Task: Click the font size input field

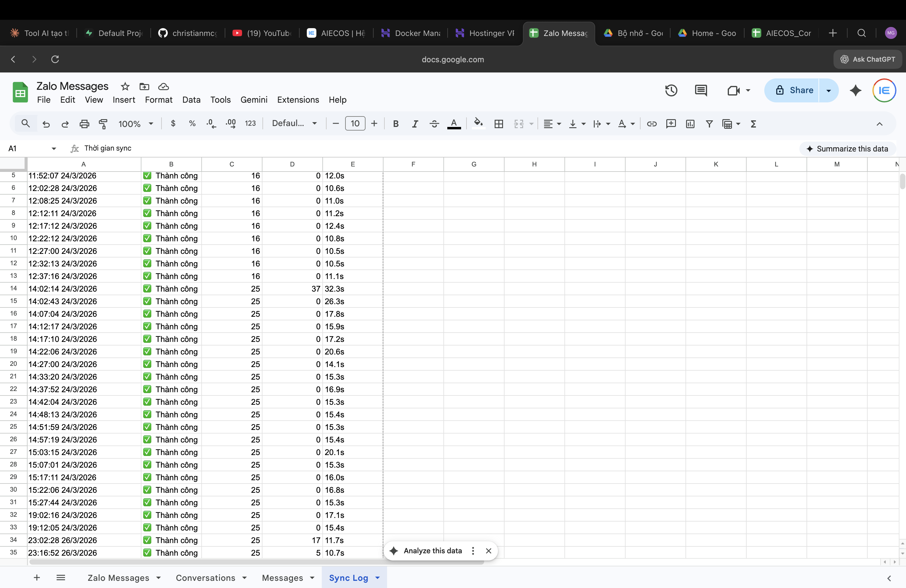Action: pos(355,123)
